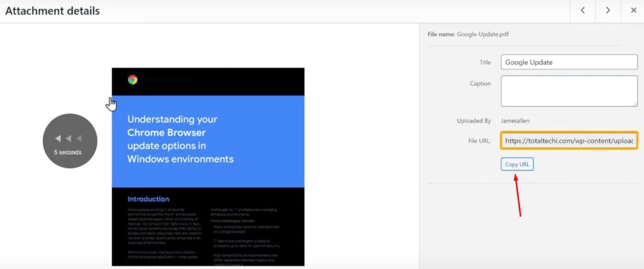Click inside the empty Caption text area
Screen dimensions: 644x269
pyautogui.click(x=569, y=91)
